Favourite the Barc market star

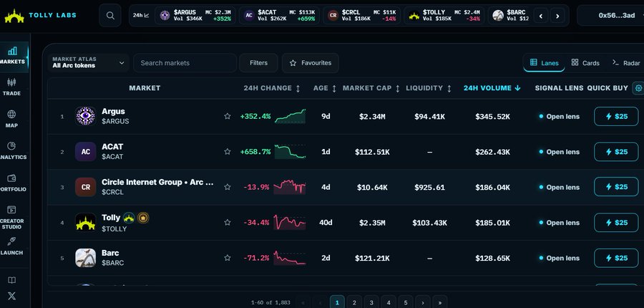[x=227, y=258]
